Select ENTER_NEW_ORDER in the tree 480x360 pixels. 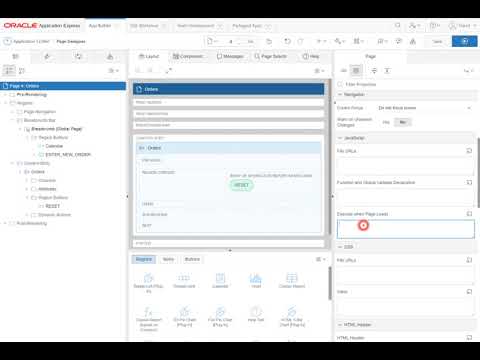pyautogui.click(x=68, y=154)
